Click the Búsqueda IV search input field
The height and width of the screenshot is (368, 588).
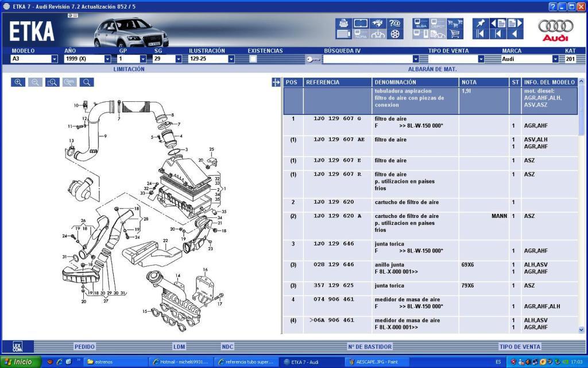click(367, 59)
